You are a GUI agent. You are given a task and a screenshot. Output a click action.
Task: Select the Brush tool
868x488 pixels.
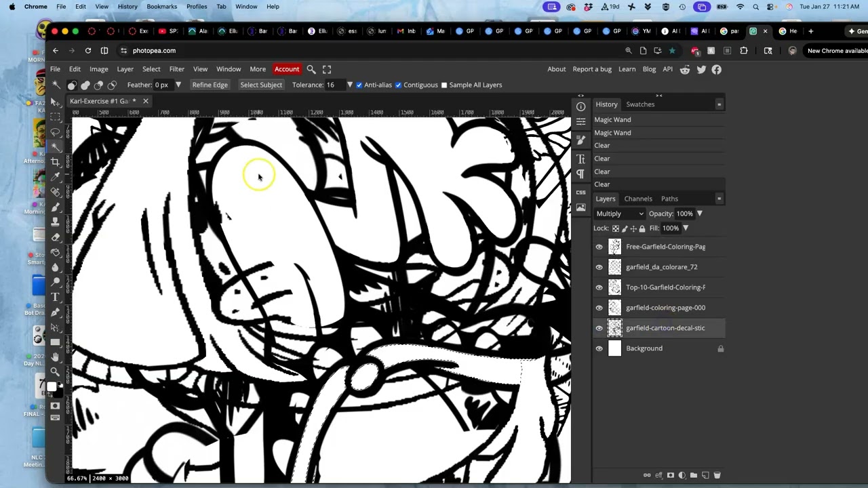tap(56, 207)
